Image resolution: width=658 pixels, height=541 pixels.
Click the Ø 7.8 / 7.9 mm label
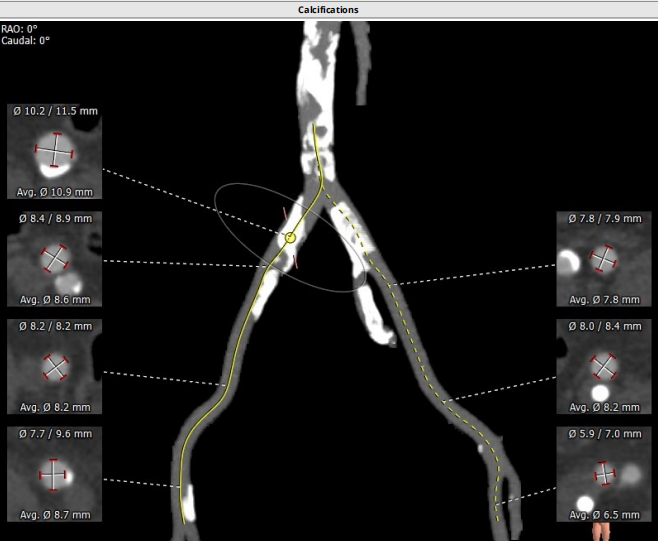[x=604, y=218]
